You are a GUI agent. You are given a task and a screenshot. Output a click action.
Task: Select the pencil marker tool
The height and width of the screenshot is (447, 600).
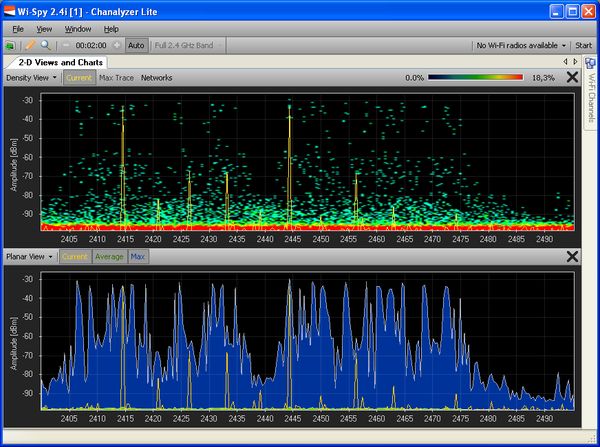pyautogui.click(x=30, y=46)
